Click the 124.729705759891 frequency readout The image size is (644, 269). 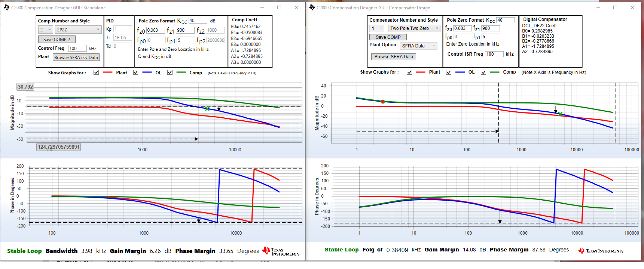click(59, 147)
